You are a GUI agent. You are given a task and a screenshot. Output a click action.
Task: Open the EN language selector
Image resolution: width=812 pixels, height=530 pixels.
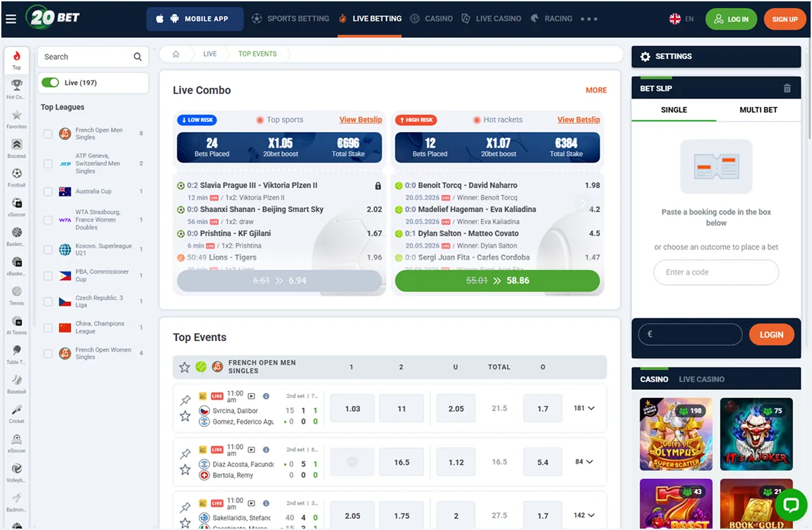[681, 19]
